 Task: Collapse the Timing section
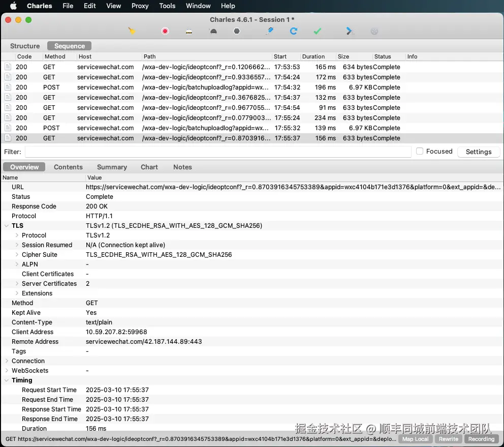pyautogui.click(x=7, y=380)
